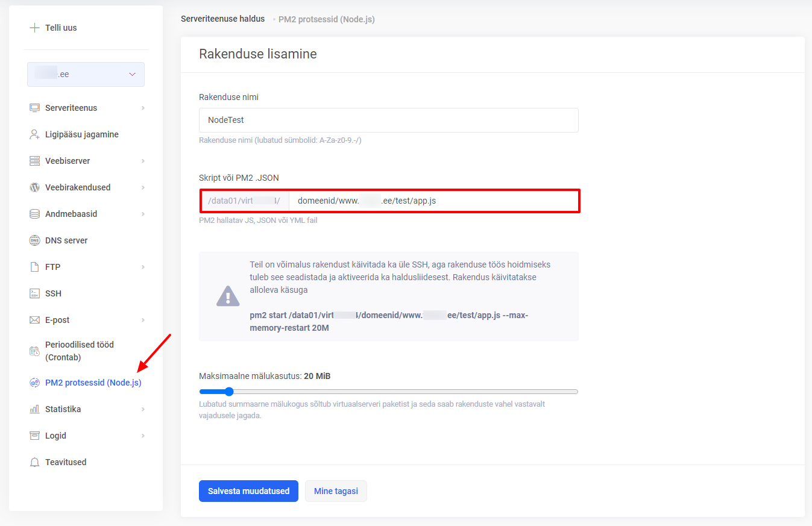The height and width of the screenshot is (526, 812).
Task: Click the Ligipääsu jagamine user icon
Action: (34, 134)
